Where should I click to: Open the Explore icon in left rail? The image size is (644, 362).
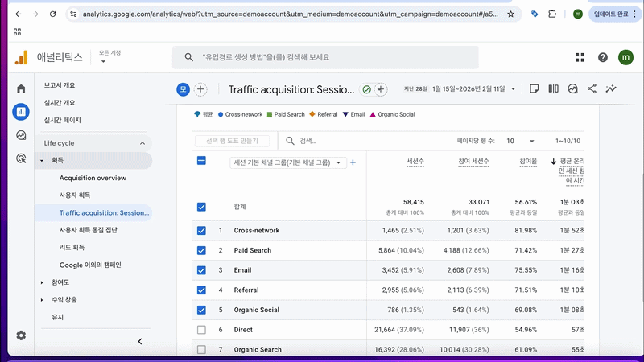[21, 135]
